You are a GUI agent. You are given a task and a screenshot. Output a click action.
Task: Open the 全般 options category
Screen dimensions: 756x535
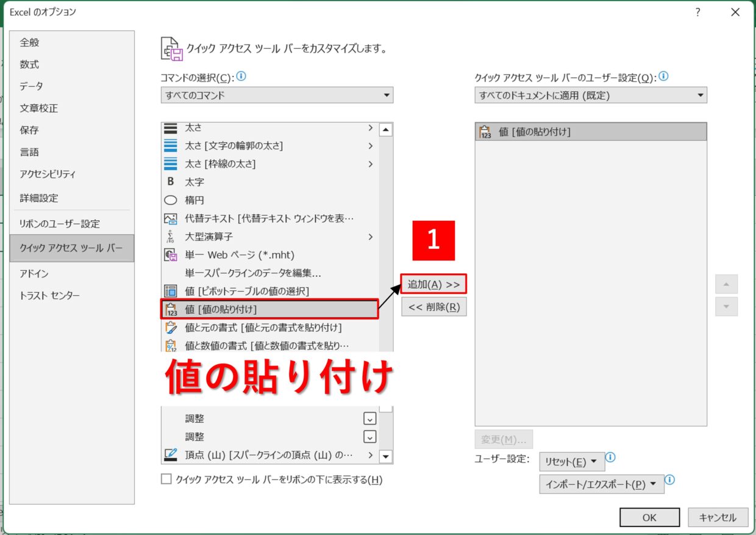[x=72, y=42]
